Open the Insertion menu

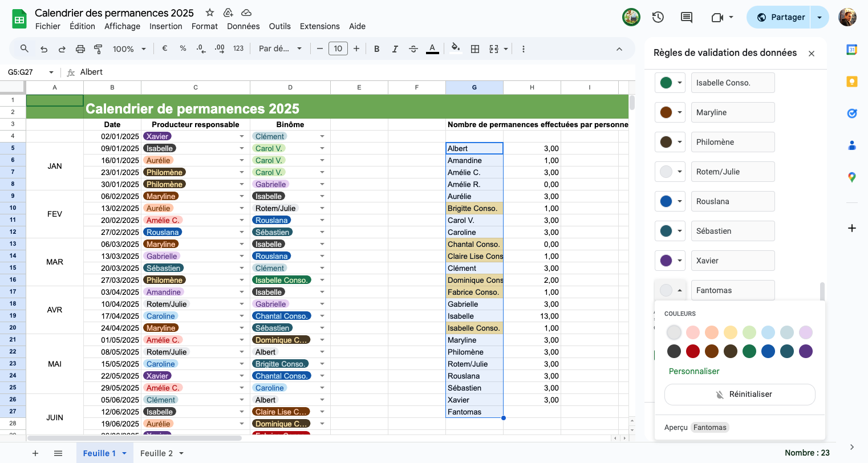(x=166, y=26)
